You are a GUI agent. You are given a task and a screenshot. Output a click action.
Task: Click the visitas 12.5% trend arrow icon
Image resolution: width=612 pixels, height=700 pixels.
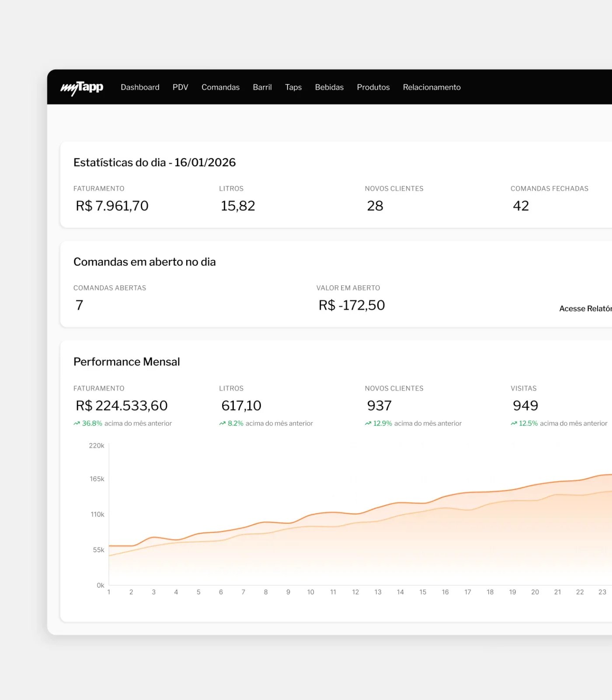click(514, 423)
